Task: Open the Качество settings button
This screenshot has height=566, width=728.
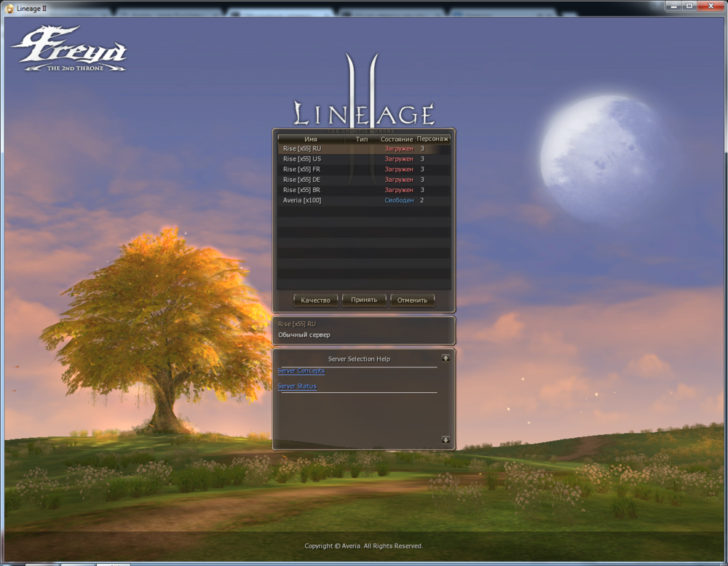Action: 316,300
